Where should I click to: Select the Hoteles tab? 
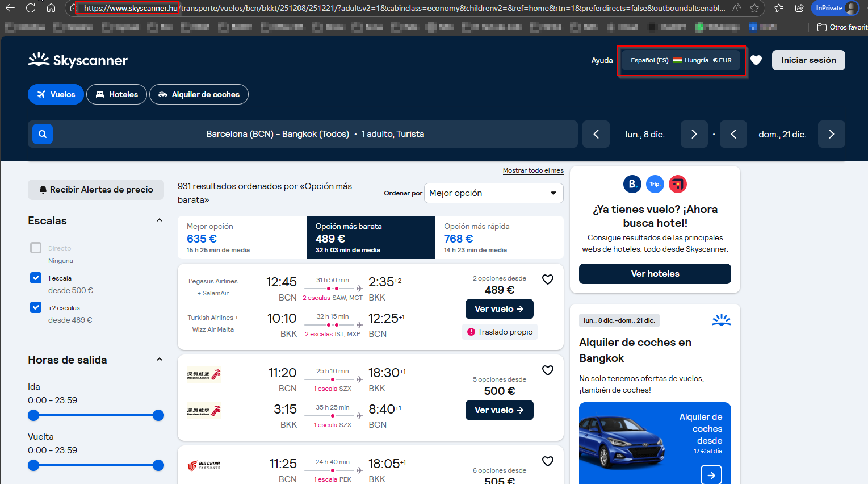tap(116, 94)
